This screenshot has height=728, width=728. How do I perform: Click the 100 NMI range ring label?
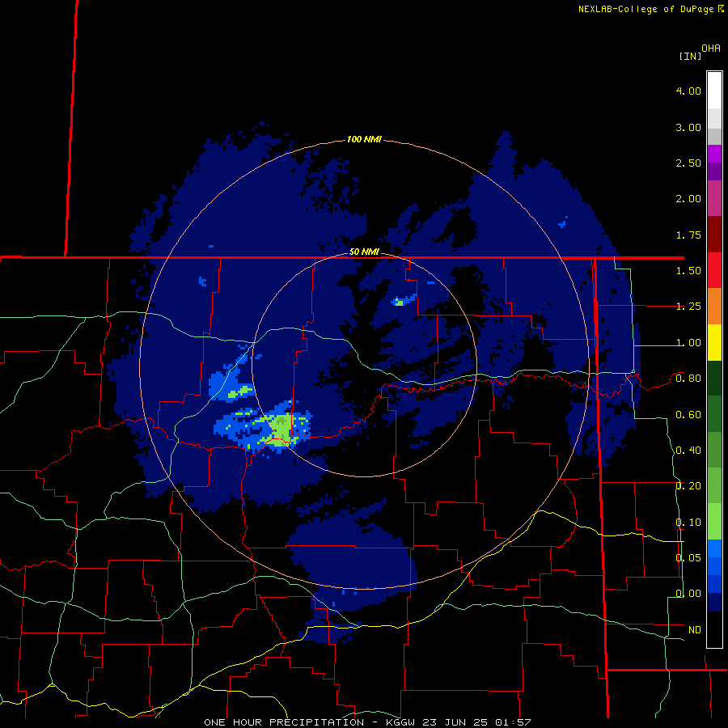pos(364,139)
